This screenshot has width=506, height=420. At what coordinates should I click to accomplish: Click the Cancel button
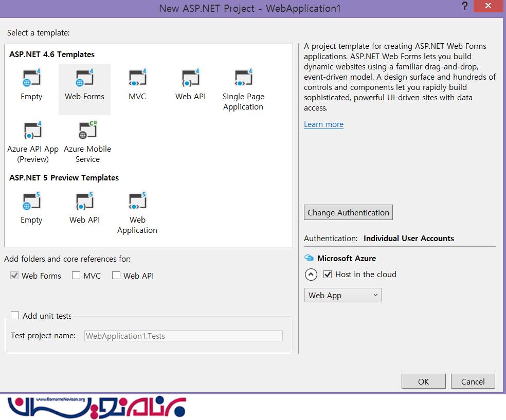pos(473,381)
